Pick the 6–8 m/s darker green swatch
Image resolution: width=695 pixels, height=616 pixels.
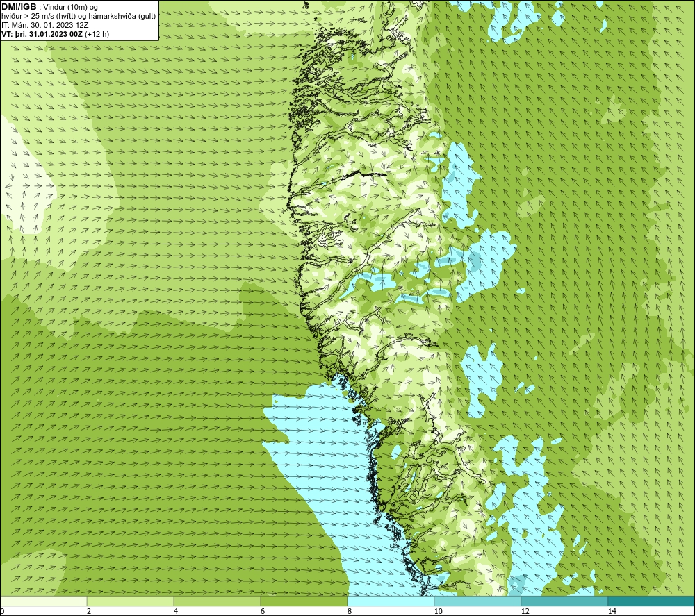tap(304, 601)
